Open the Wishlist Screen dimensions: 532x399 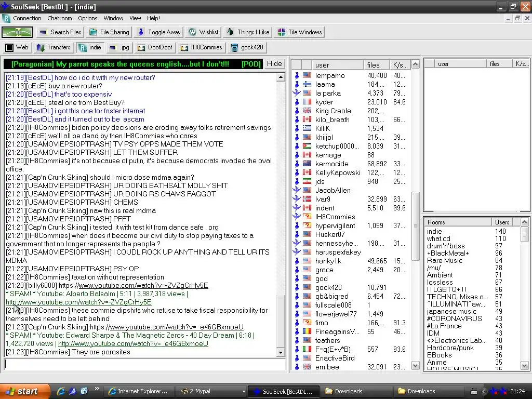click(x=204, y=32)
